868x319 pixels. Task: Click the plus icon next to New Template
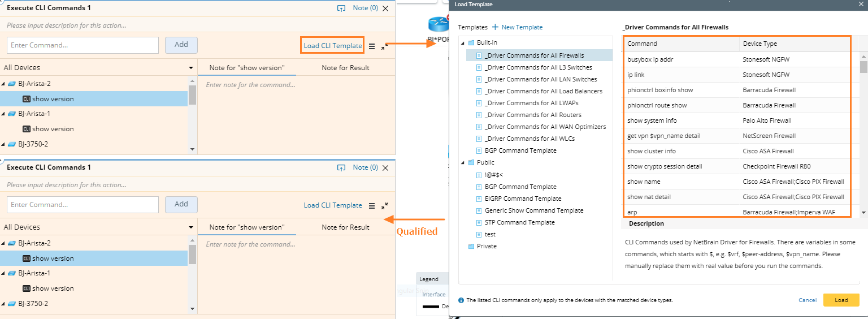tap(496, 27)
